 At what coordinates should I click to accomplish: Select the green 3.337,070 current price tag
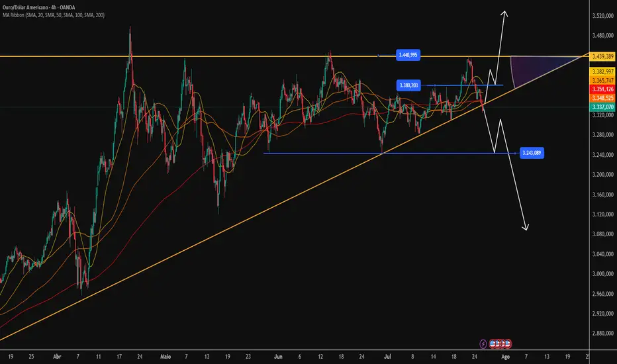(603, 107)
